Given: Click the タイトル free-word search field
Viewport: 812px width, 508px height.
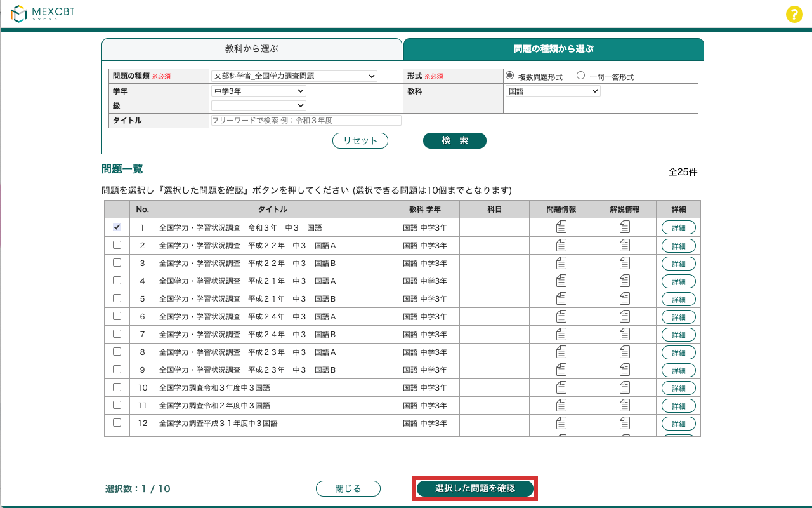Looking at the screenshot, I should point(306,121).
